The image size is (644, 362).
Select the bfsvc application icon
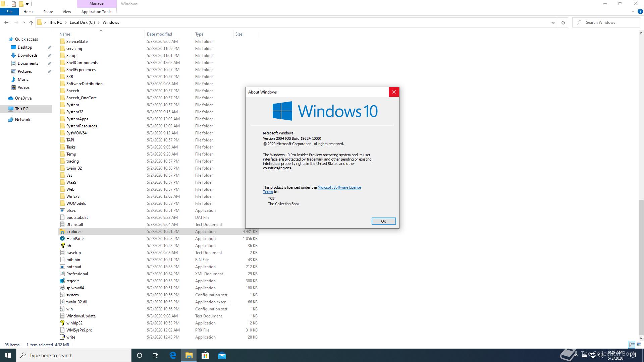click(x=62, y=210)
